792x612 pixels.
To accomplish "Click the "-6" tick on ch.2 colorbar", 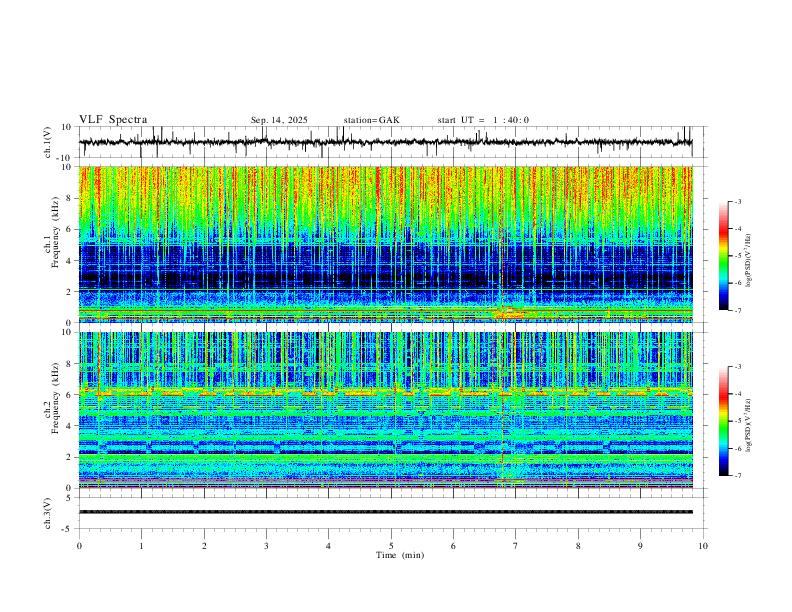I will click(x=737, y=448).
